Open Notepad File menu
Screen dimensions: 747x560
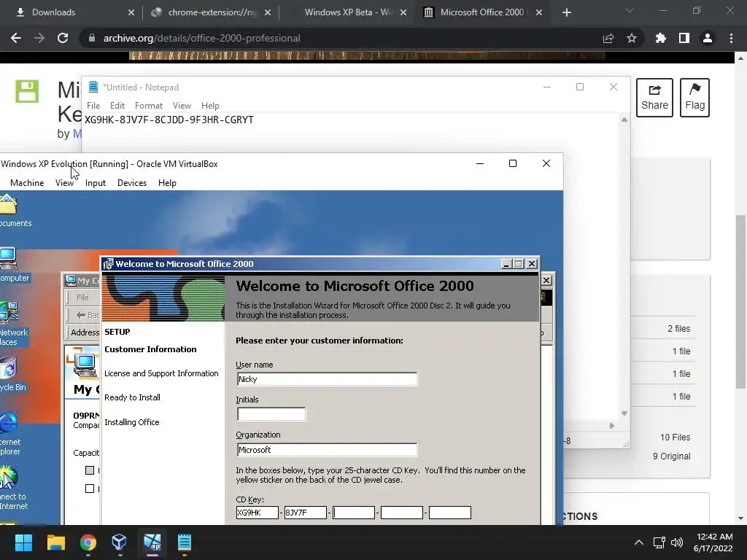[93, 106]
